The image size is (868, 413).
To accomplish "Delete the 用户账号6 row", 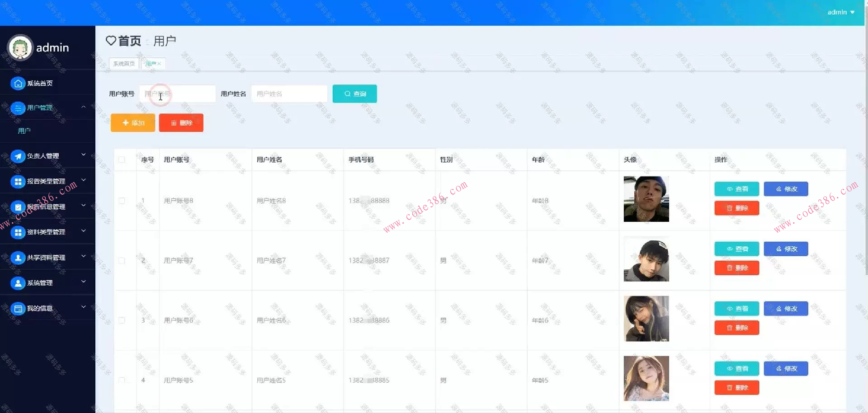I will (737, 328).
